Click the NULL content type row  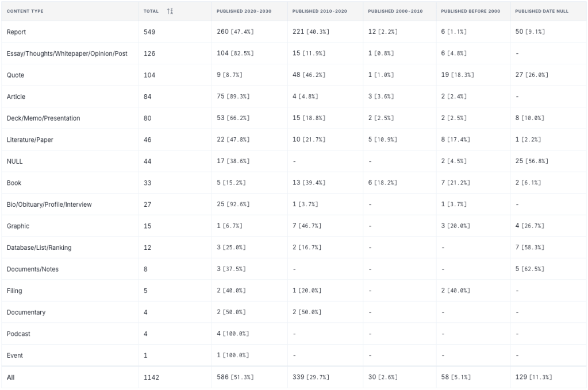pos(15,161)
